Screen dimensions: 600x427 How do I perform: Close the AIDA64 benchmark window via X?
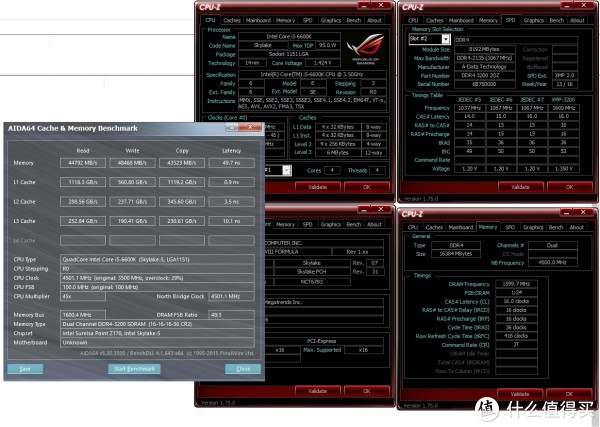coord(250,127)
